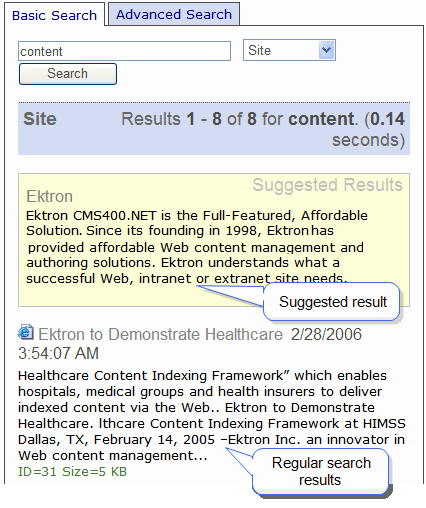Click the results count summary text
Image resolution: width=426 pixels, height=508 pixels.
263,129
